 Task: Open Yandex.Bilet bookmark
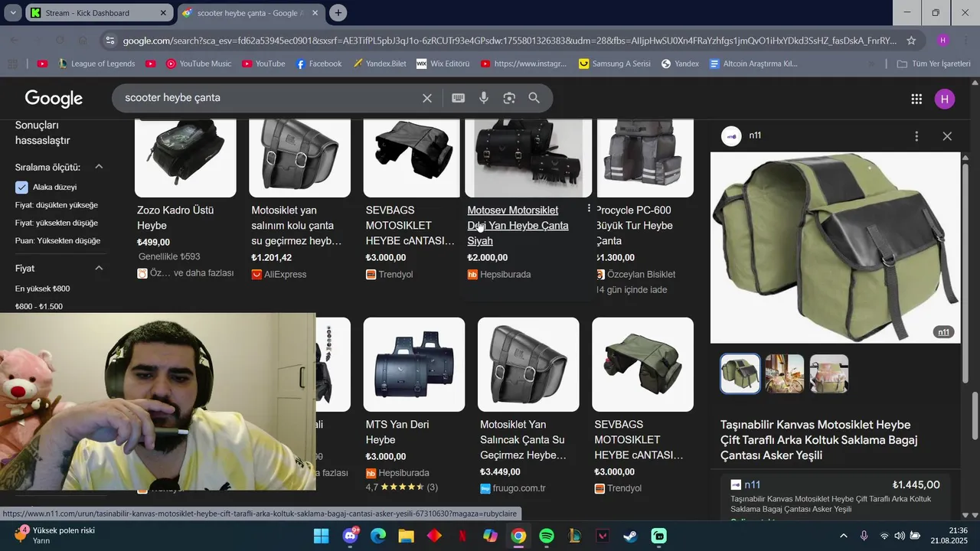click(x=380, y=64)
